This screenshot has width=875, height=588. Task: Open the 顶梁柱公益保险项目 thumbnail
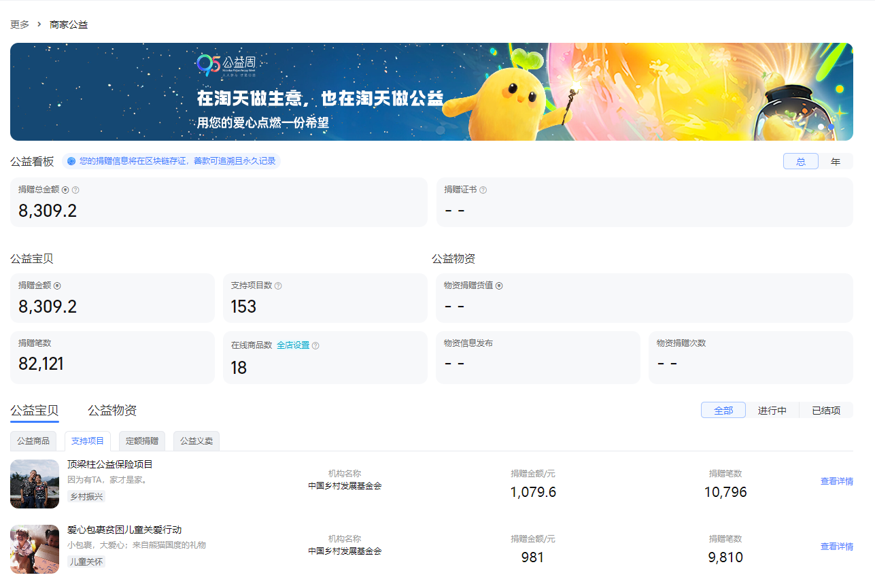[35, 484]
